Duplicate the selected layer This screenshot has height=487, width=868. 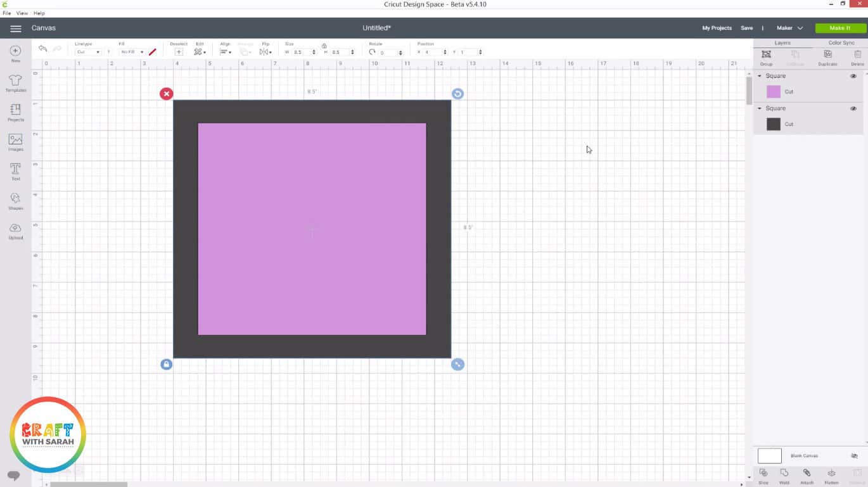coord(827,57)
